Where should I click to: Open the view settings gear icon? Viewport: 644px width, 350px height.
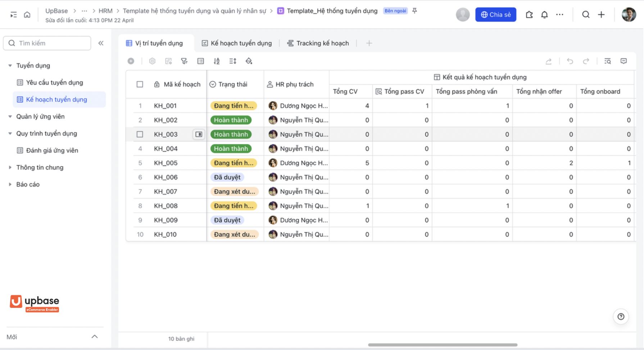[x=152, y=61]
